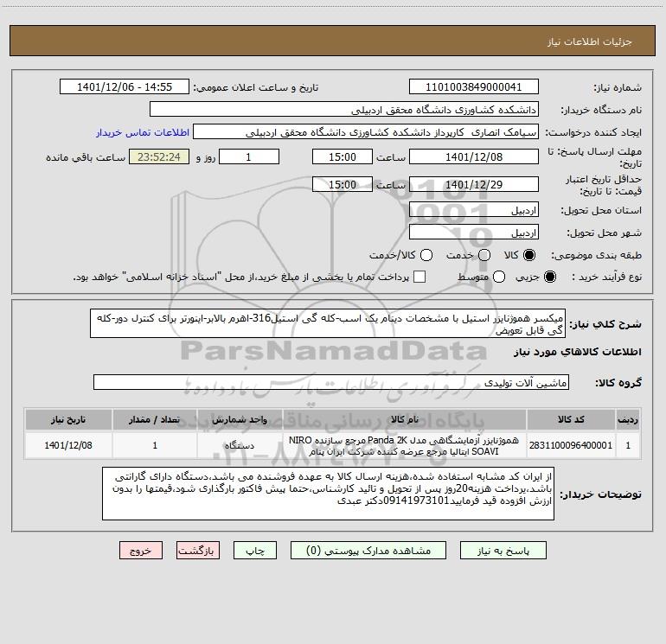Click the پاسخ به نیاز button
Image resolution: width=666 pixels, height=644 pixels.
pyautogui.click(x=503, y=551)
